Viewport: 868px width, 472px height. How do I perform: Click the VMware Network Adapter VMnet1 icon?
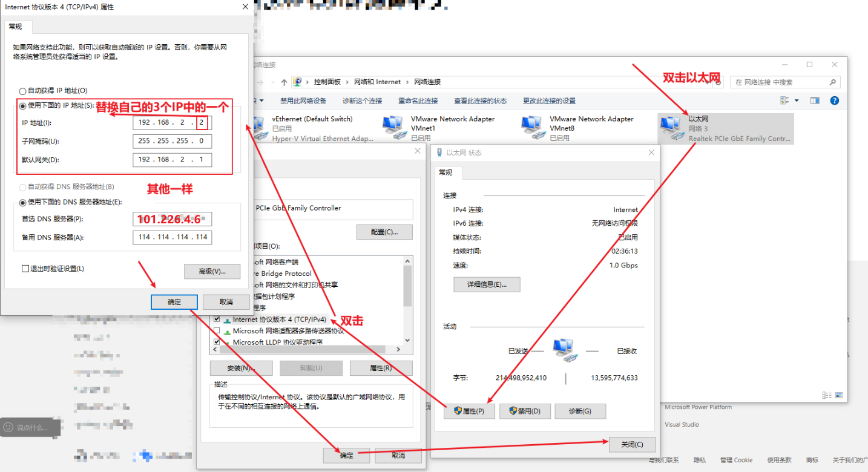click(x=393, y=128)
